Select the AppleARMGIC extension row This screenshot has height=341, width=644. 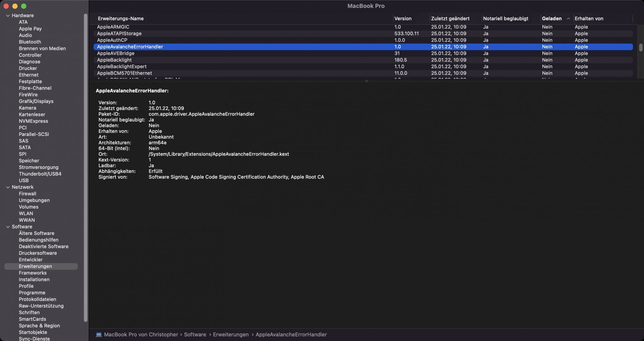[x=363, y=27]
